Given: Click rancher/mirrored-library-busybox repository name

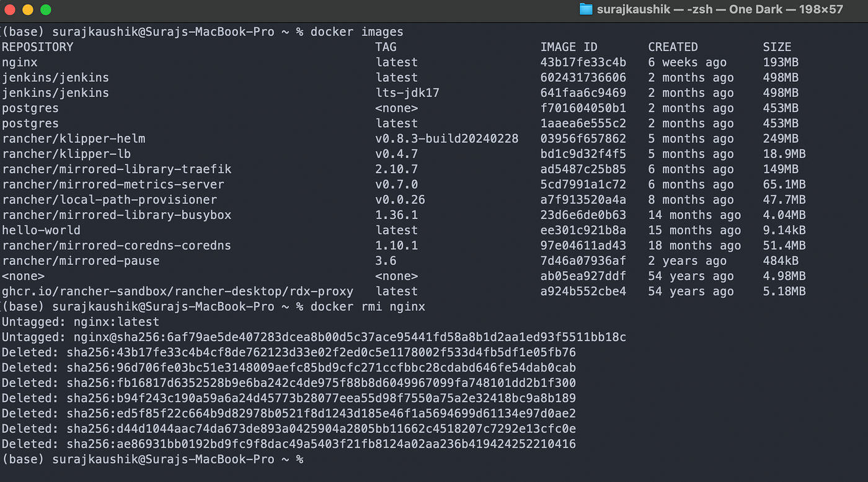Looking at the screenshot, I should click(117, 215).
